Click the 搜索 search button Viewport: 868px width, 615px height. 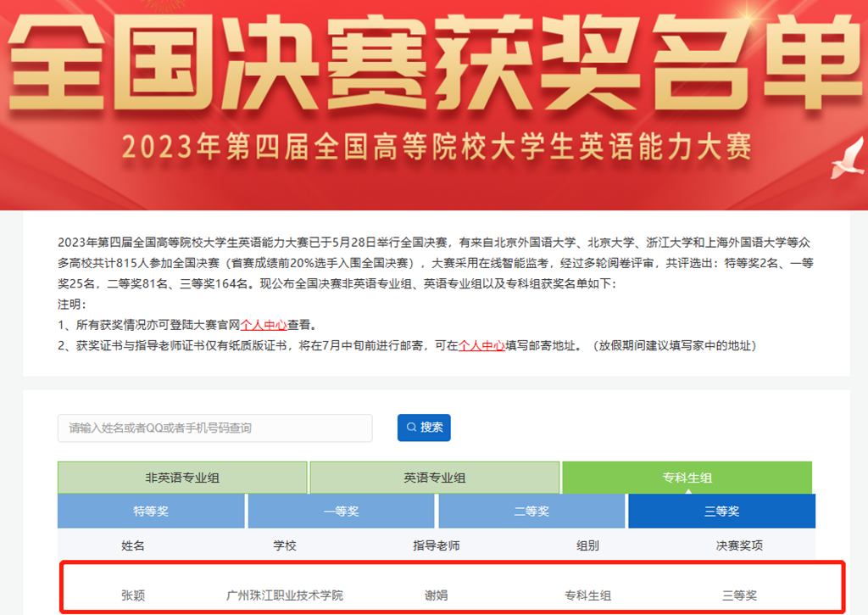[424, 428]
